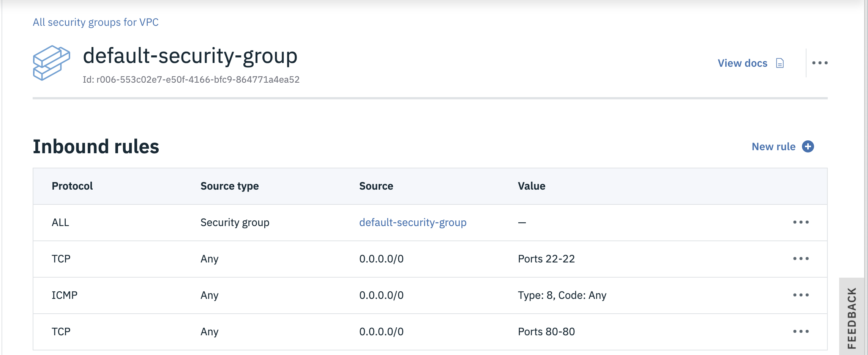Click the Source type column header
Viewport: 868px width, 355px height.
click(x=229, y=186)
